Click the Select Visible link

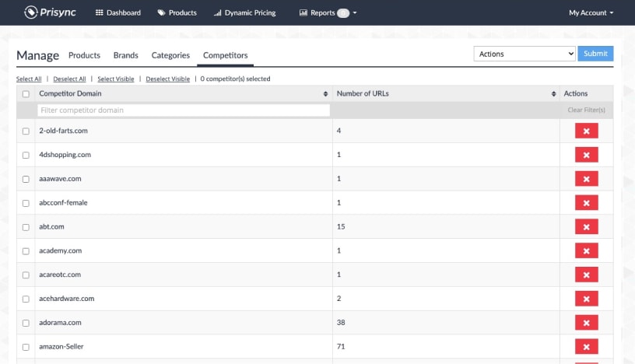tap(115, 79)
